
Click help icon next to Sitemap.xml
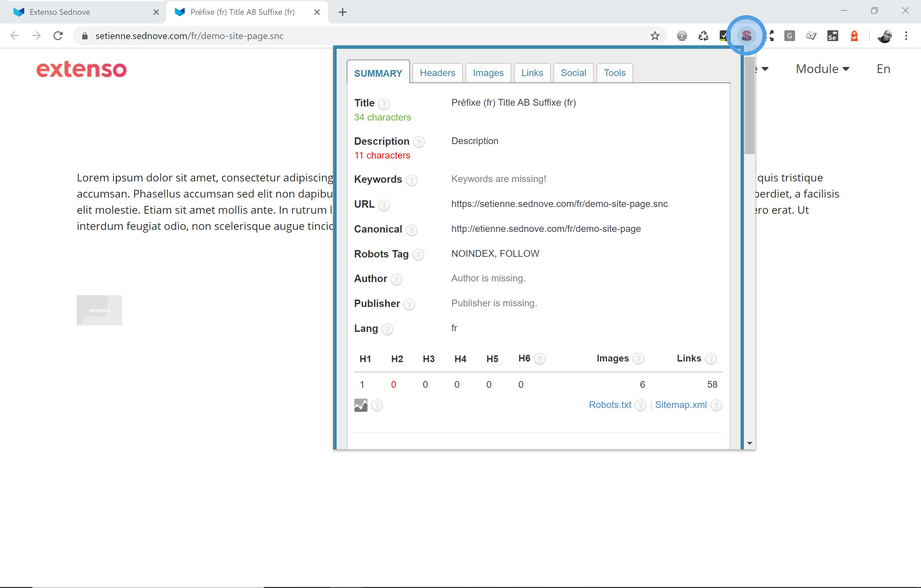point(716,405)
